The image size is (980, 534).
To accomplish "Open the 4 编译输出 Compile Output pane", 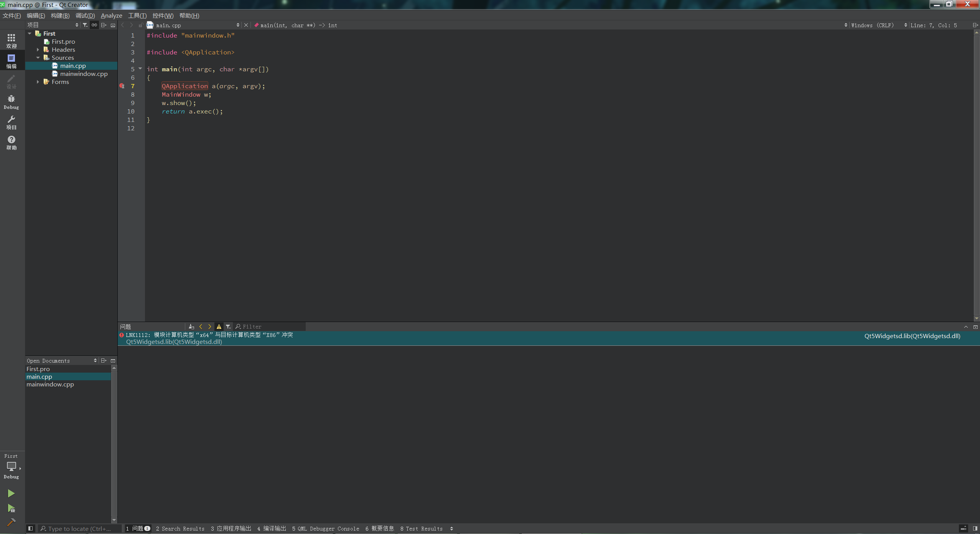I will [x=272, y=528].
